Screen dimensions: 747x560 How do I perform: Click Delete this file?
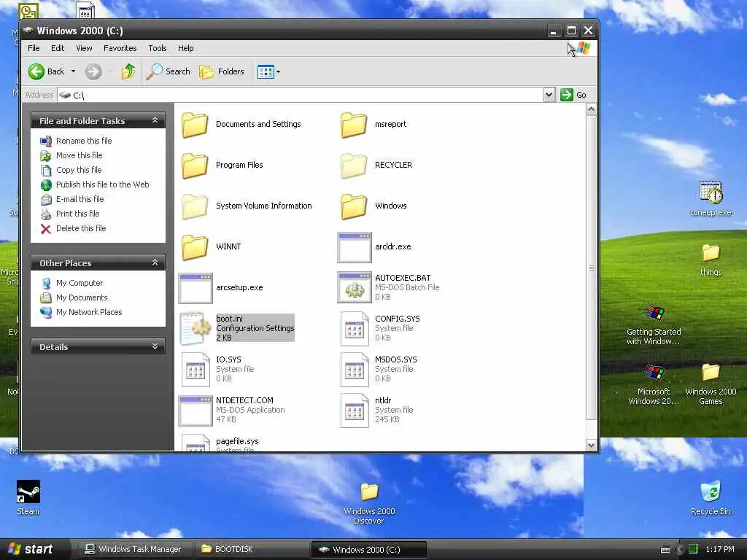click(x=81, y=228)
